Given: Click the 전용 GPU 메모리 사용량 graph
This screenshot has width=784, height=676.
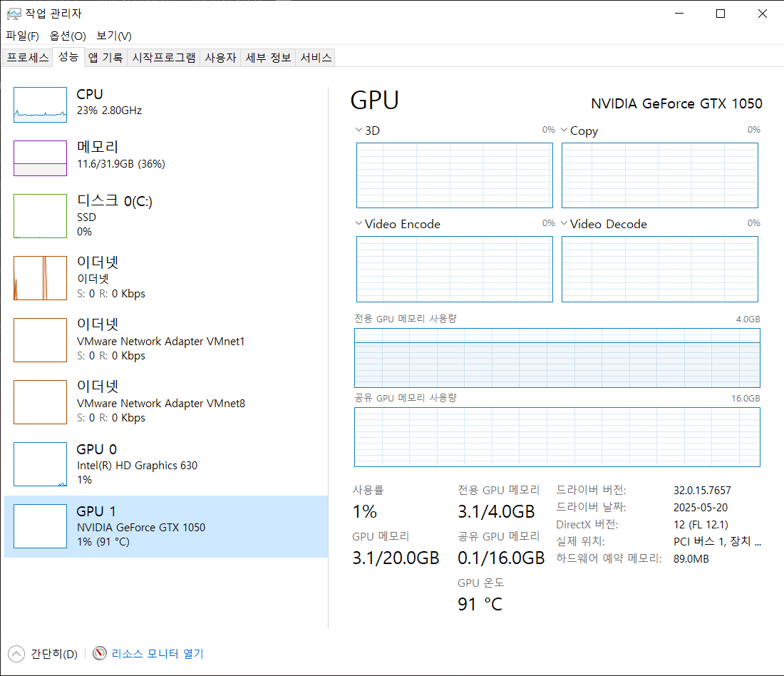Looking at the screenshot, I should click(x=557, y=358).
